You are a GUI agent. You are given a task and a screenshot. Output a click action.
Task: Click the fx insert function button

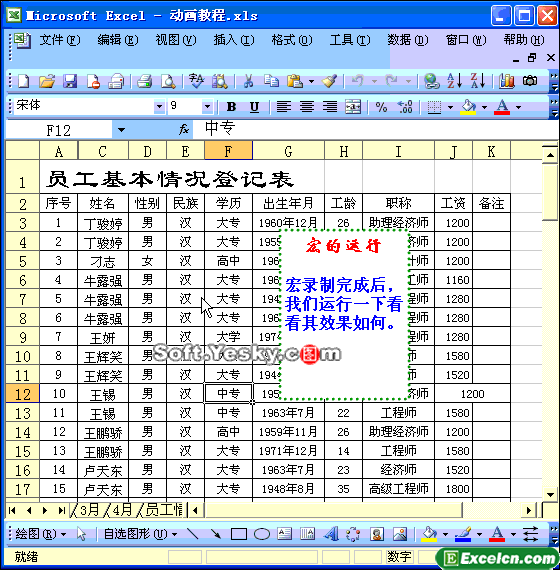coord(184,129)
